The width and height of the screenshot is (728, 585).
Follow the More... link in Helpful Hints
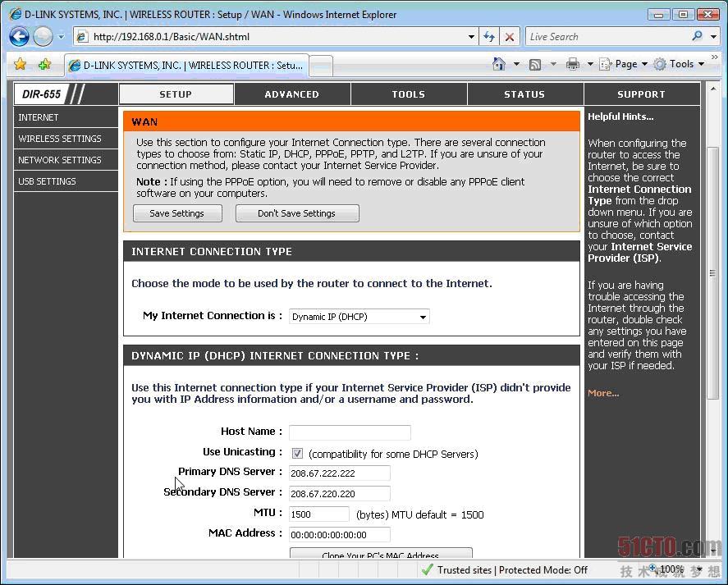pyautogui.click(x=603, y=393)
